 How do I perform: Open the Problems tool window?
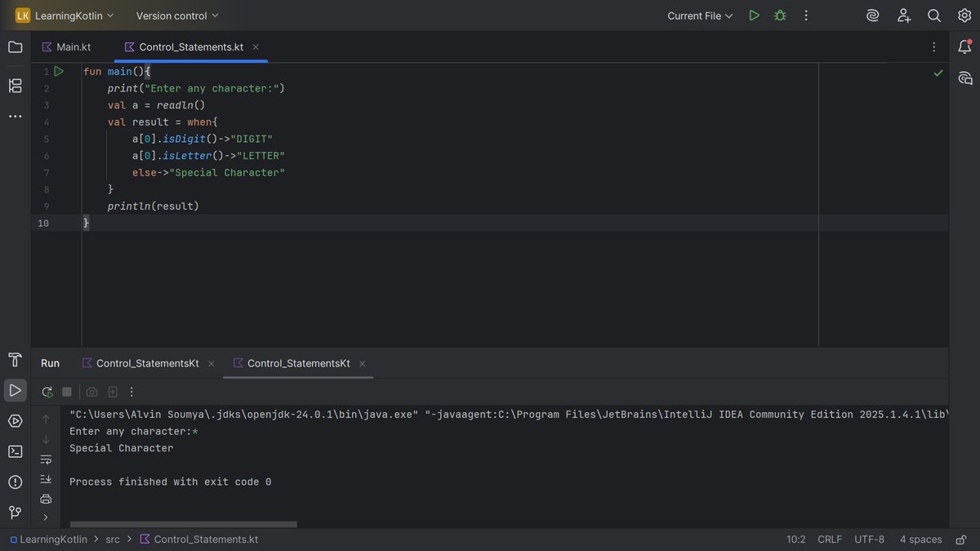[15, 482]
